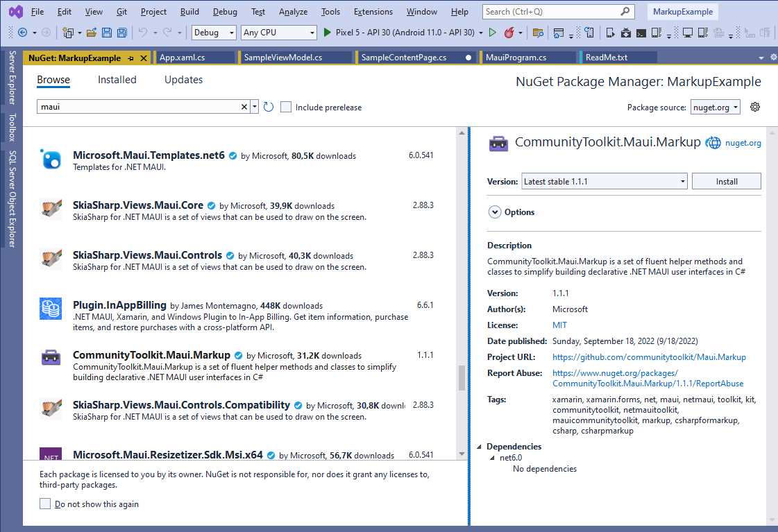
Task: Click the Install button
Action: [726, 180]
